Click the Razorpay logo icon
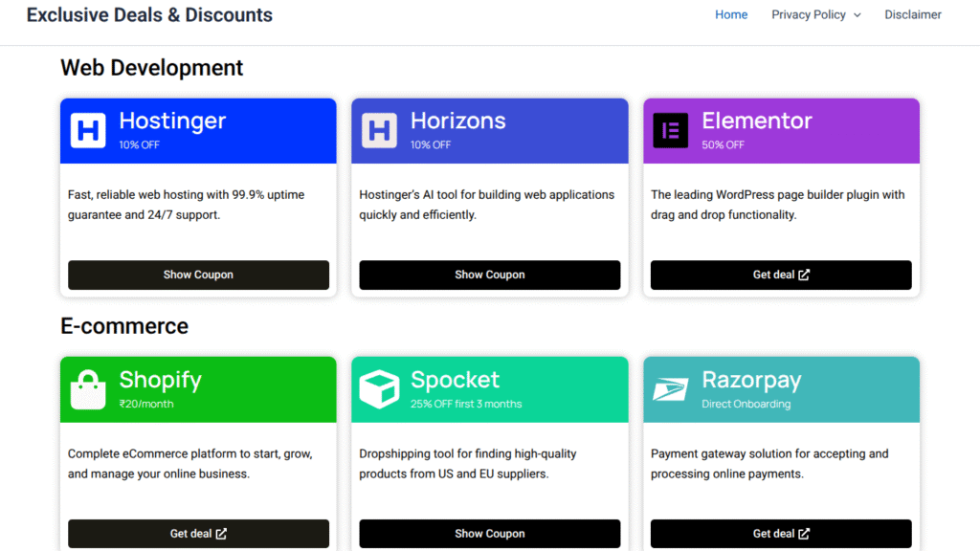 671,389
